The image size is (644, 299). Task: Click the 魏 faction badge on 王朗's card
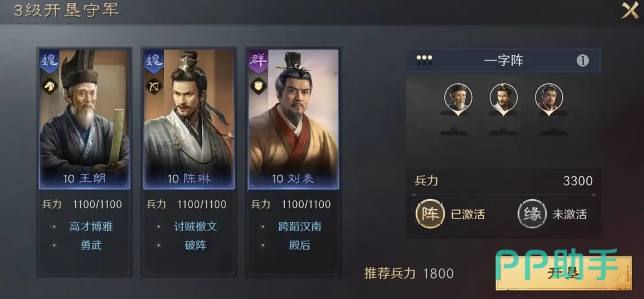tap(49, 61)
